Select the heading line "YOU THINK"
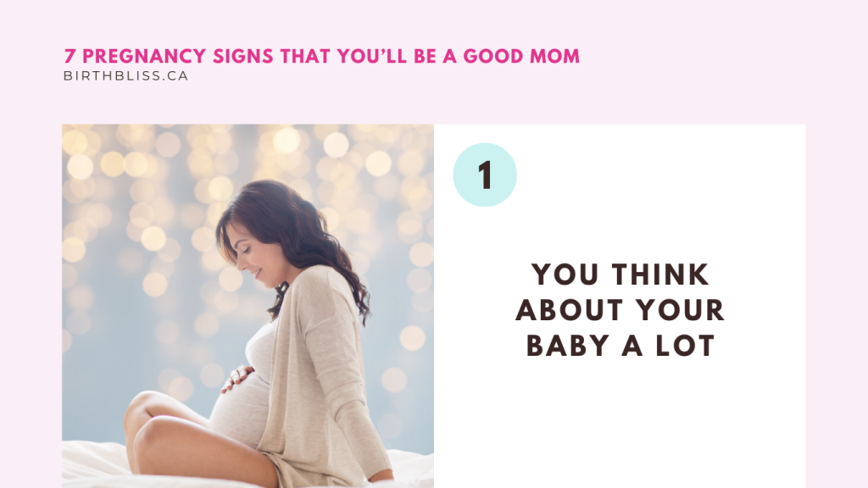This screenshot has height=488, width=868. (620, 275)
